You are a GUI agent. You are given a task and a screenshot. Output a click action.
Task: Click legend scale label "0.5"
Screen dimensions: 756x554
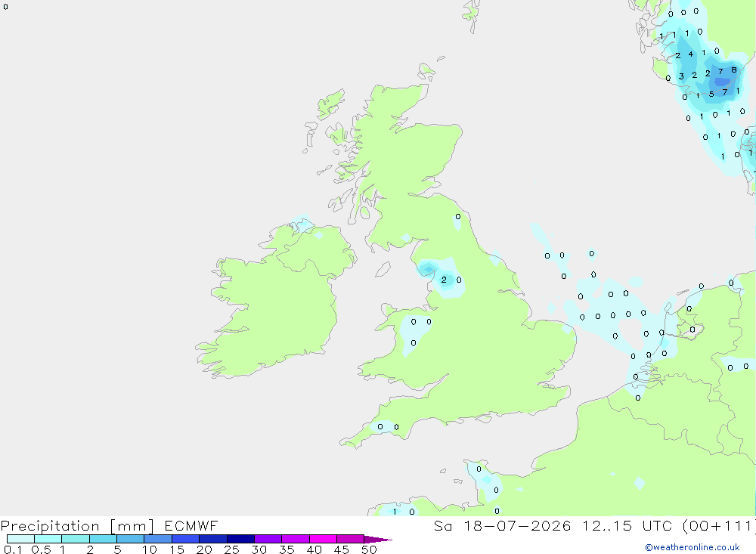[41, 549]
